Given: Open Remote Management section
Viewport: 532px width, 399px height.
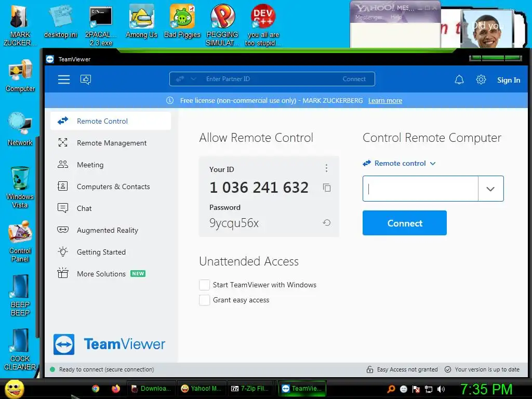Looking at the screenshot, I should (111, 143).
